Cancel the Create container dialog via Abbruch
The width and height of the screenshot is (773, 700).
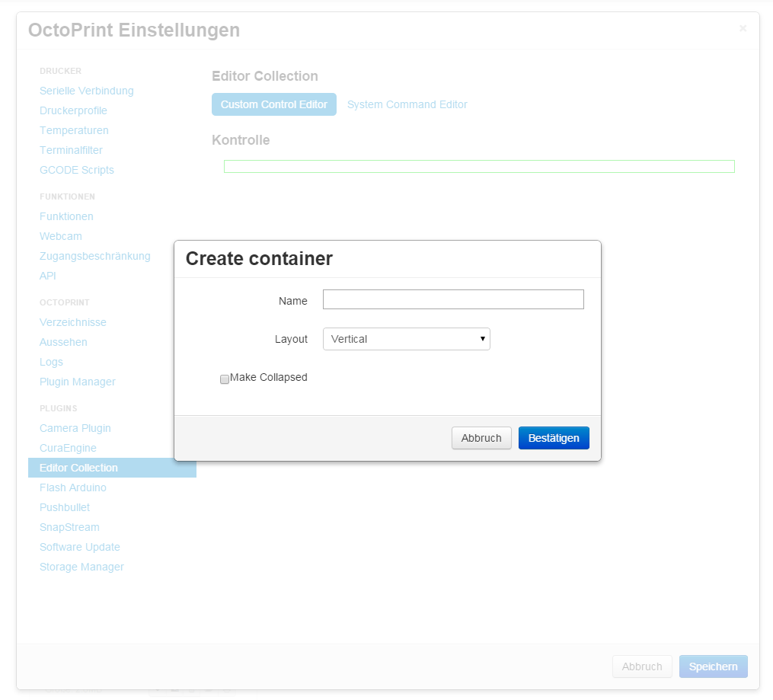point(481,438)
